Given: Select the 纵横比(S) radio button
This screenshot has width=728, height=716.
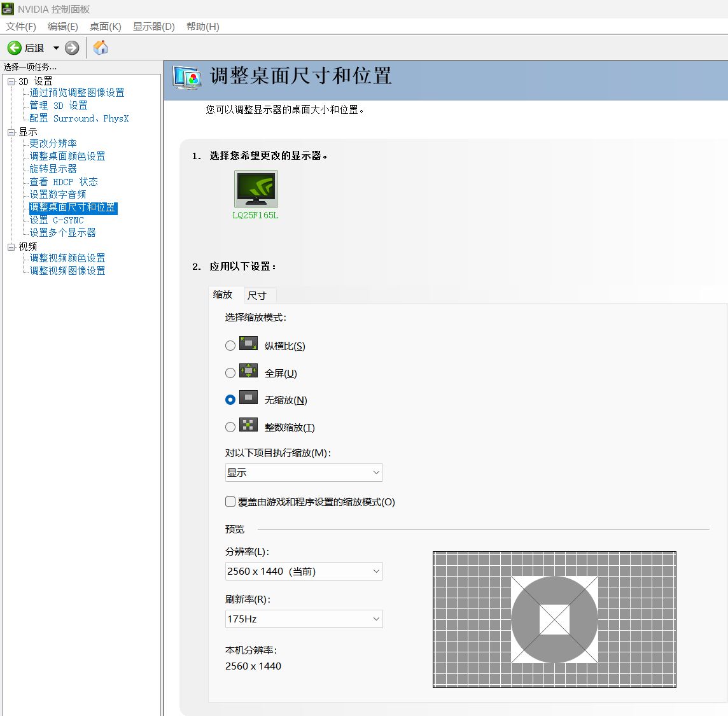Looking at the screenshot, I should tap(230, 346).
